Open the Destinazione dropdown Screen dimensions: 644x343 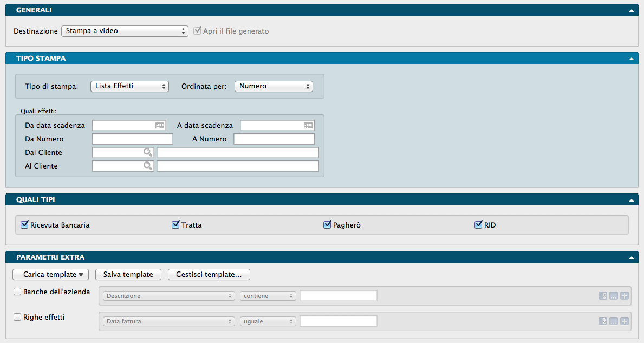click(x=124, y=31)
